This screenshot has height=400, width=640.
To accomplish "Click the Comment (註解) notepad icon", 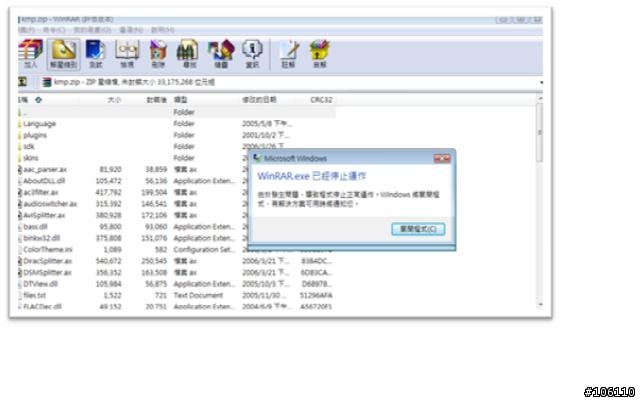I will (x=289, y=53).
